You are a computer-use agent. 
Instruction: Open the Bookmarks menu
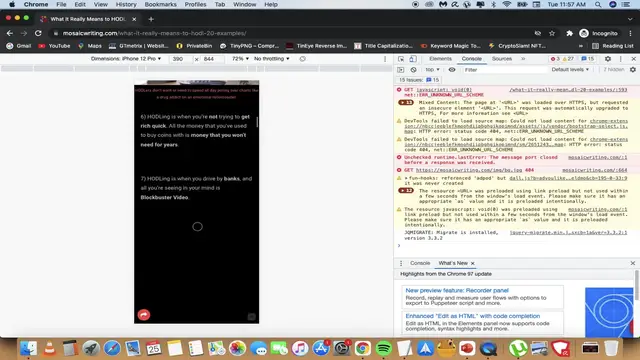[160, 4]
